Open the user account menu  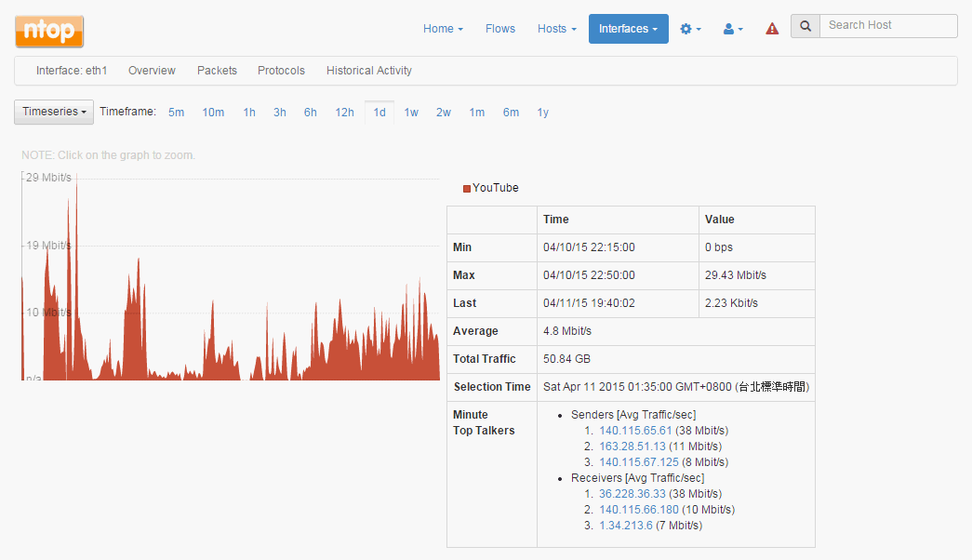point(733,29)
